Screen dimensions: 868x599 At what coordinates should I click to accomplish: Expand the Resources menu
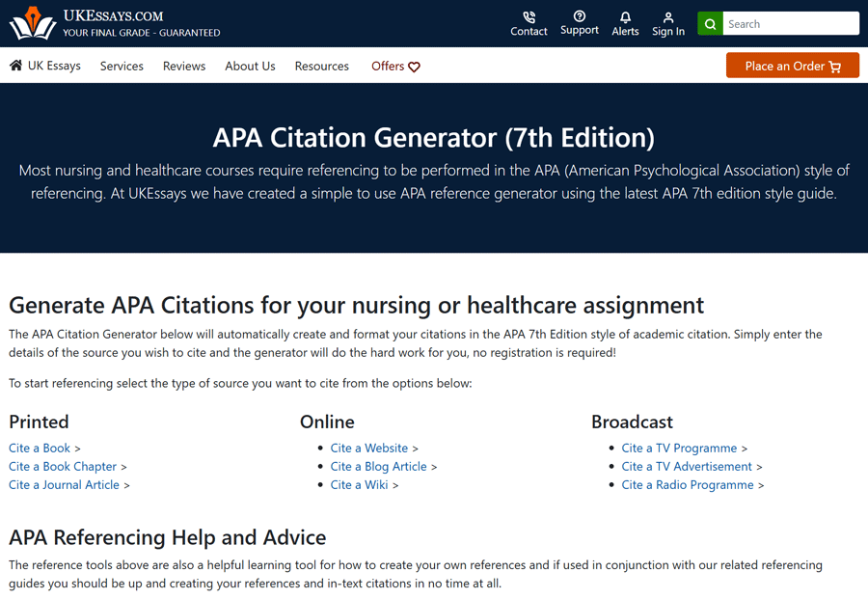[x=322, y=66]
